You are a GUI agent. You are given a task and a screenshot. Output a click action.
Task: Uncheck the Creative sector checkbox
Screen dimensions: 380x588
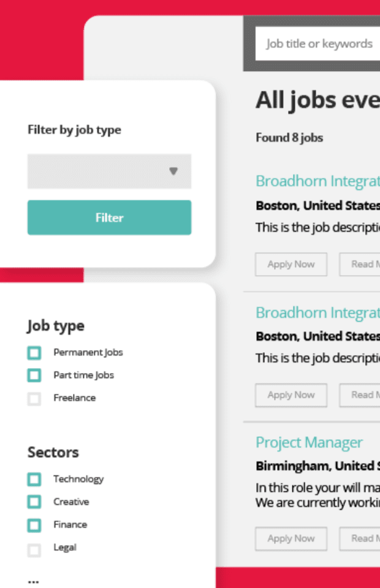pyautogui.click(x=34, y=502)
